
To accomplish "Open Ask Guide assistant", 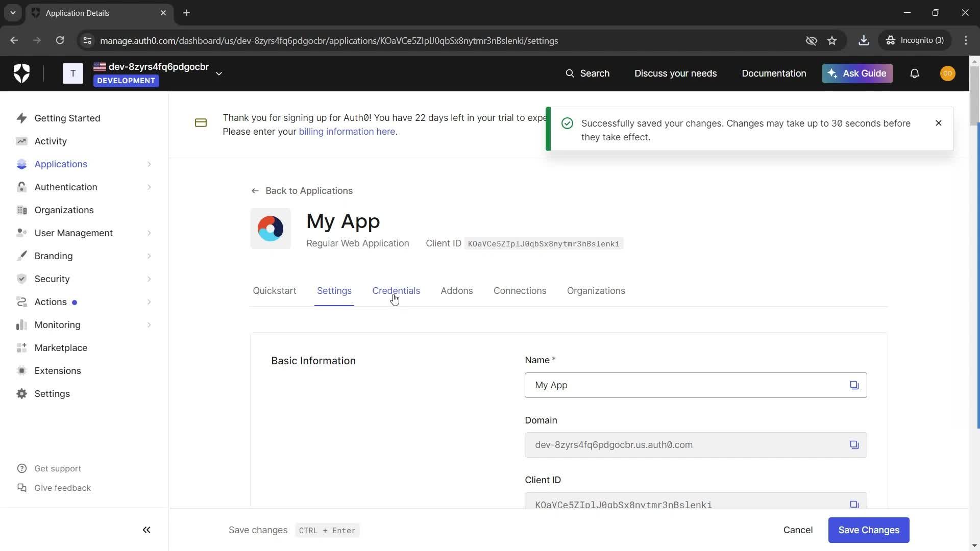I will pyautogui.click(x=857, y=73).
